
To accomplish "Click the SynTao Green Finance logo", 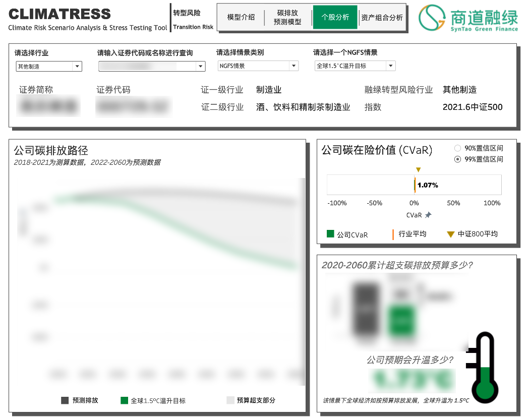I will click(x=468, y=18).
